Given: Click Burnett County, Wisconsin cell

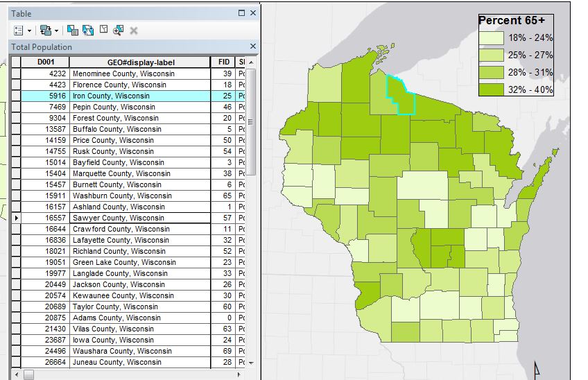Looking at the screenshot, I should [x=140, y=184].
